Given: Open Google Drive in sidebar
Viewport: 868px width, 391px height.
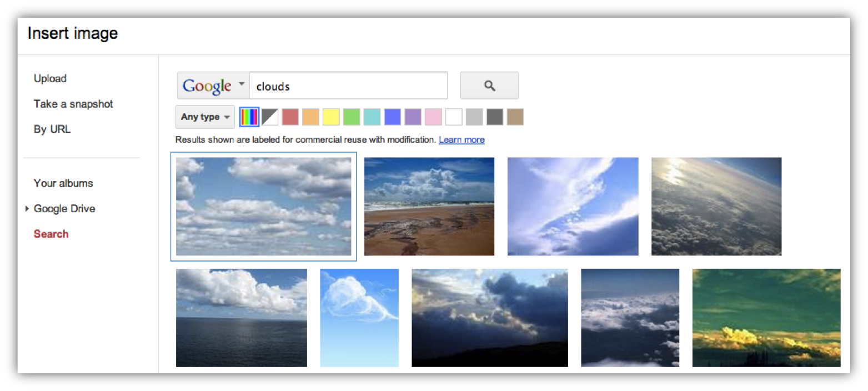Looking at the screenshot, I should [64, 209].
